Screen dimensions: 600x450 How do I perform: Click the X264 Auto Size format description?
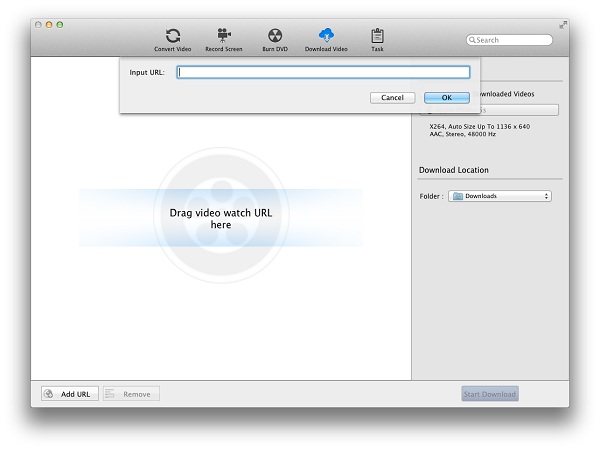click(x=479, y=126)
